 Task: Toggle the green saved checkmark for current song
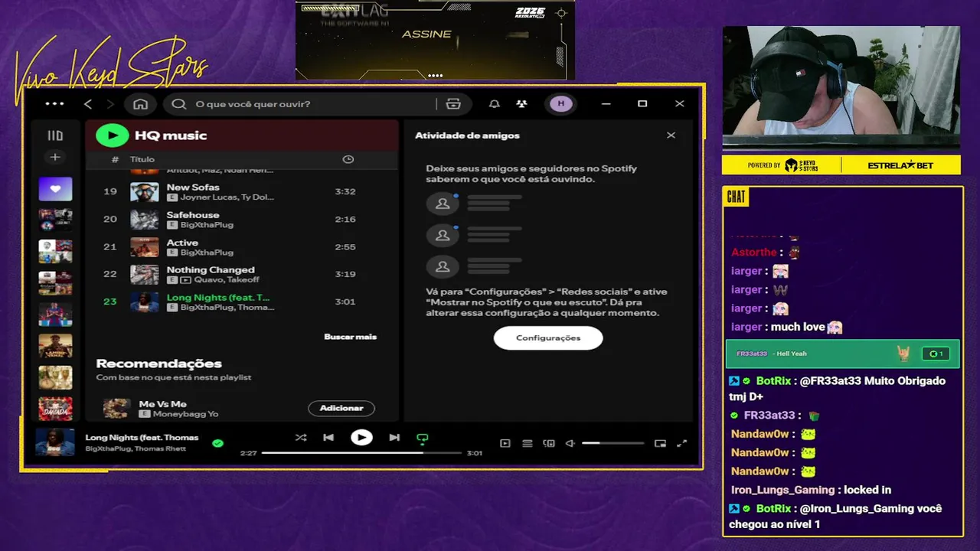(217, 443)
